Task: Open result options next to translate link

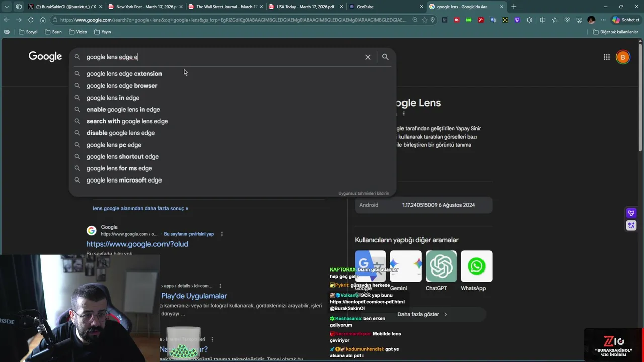Action: 222,234
